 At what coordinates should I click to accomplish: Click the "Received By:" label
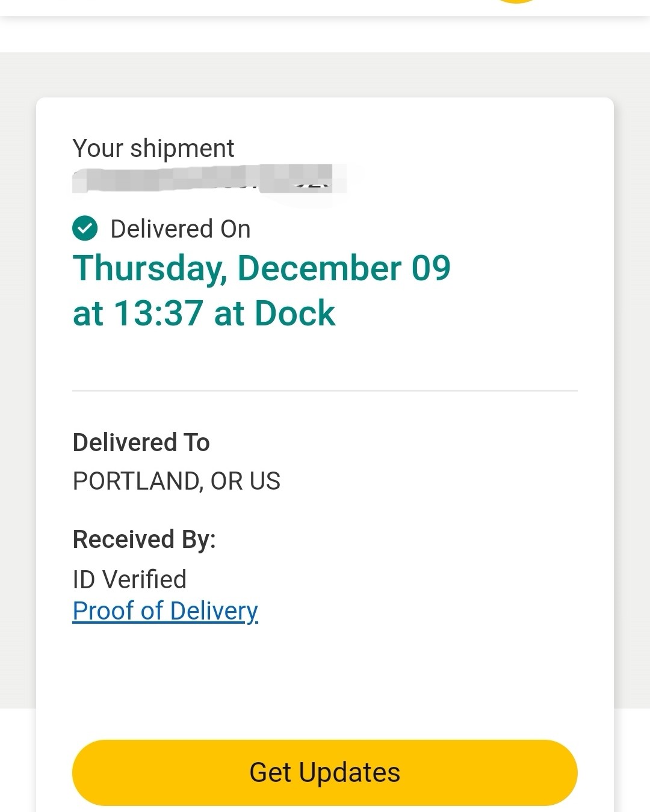pyautogui.click(x=144, y=540)
